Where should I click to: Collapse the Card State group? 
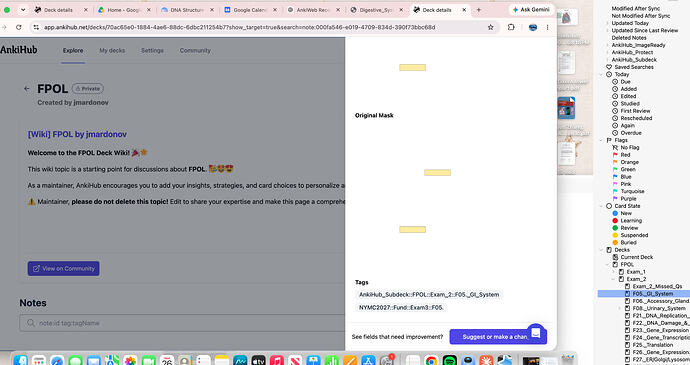click(602, 206)
